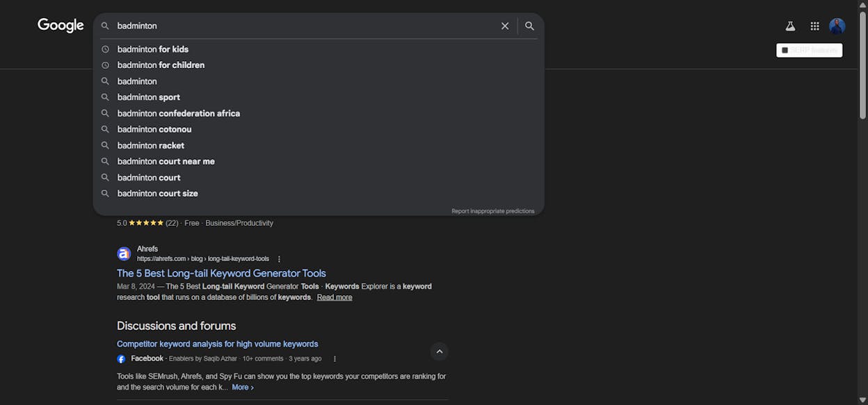
Task: Select suggestion 'badminton for children'
Action: pos(319,65)
